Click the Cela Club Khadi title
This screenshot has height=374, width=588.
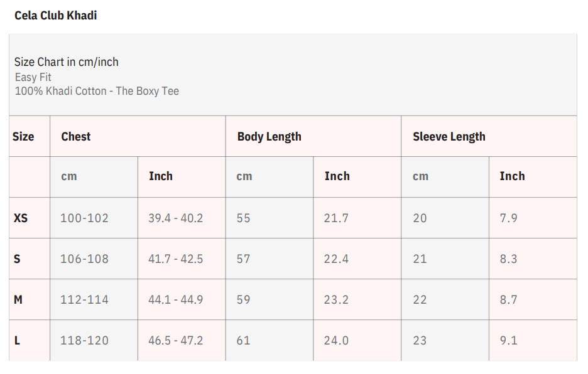tap(56, 16)
